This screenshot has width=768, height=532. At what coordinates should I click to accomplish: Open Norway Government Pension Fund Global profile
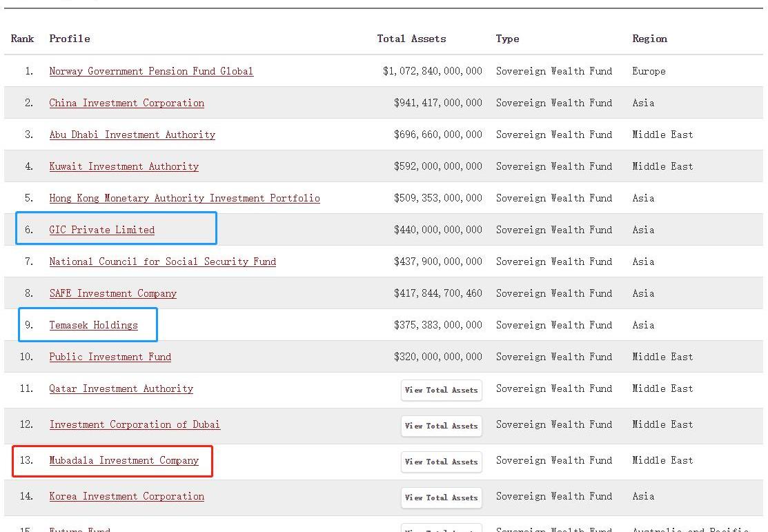pyautogui.click(x=151, y=72)
